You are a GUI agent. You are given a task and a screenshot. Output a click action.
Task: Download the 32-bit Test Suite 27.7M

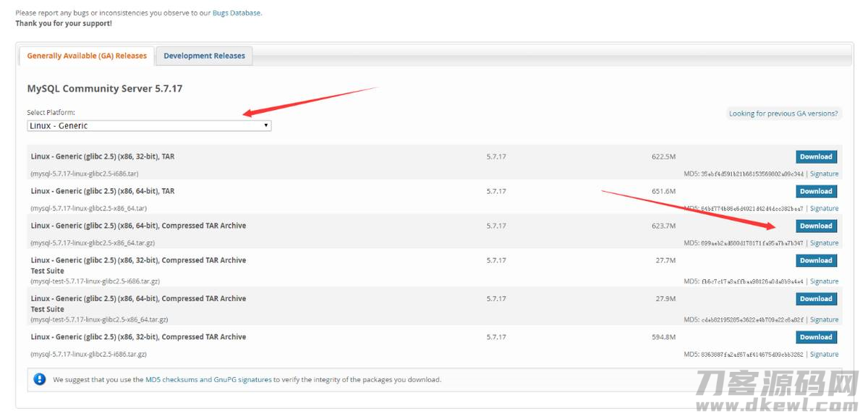(816, 260)
